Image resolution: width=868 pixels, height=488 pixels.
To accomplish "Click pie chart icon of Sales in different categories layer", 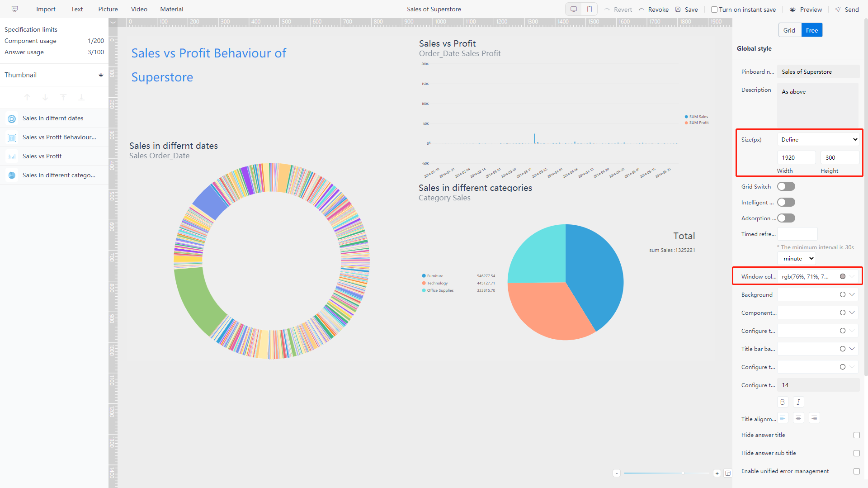I will coord(12,175).
